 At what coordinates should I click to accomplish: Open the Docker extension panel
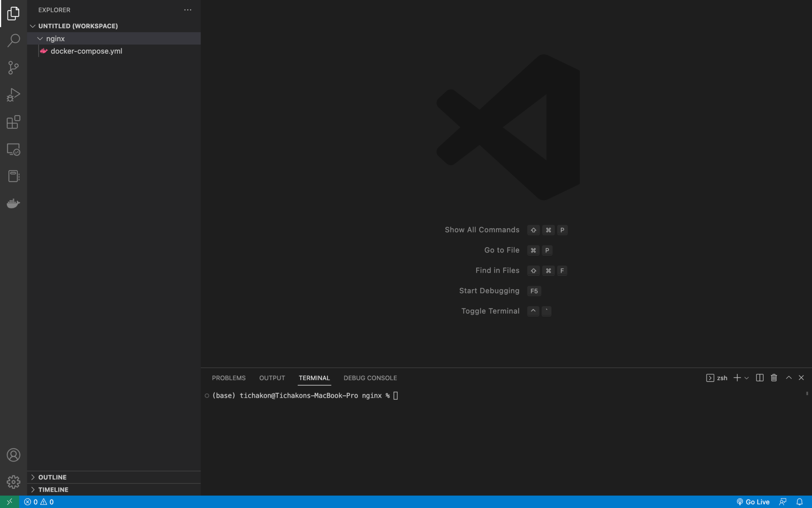[x=13, y=203]
